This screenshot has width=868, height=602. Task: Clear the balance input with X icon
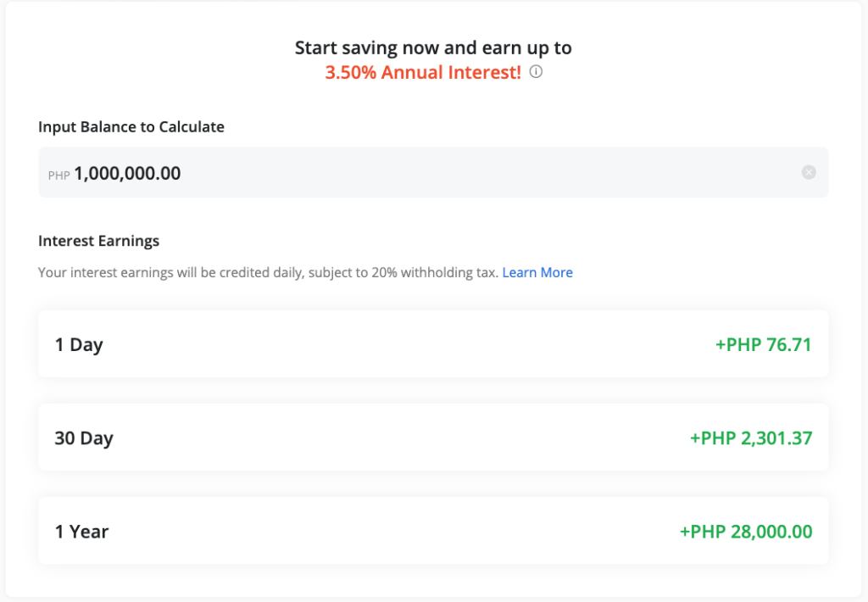tap(809, 173)
